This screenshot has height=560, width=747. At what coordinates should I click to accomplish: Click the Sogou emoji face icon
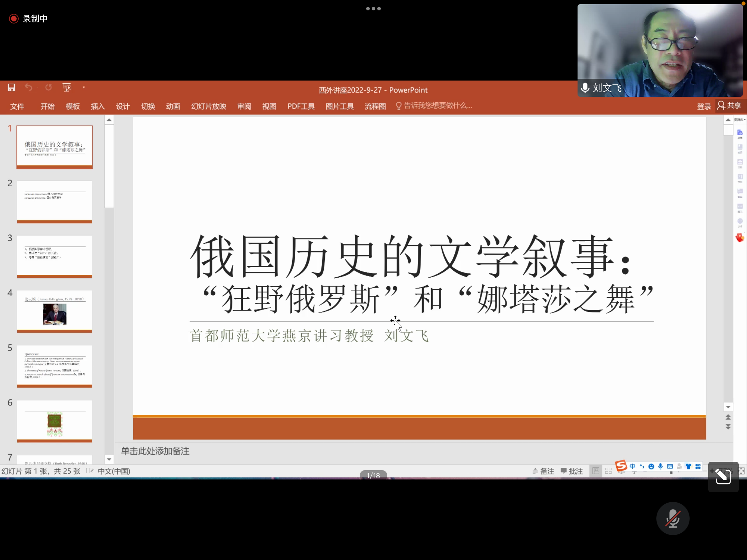coord(651,467)
